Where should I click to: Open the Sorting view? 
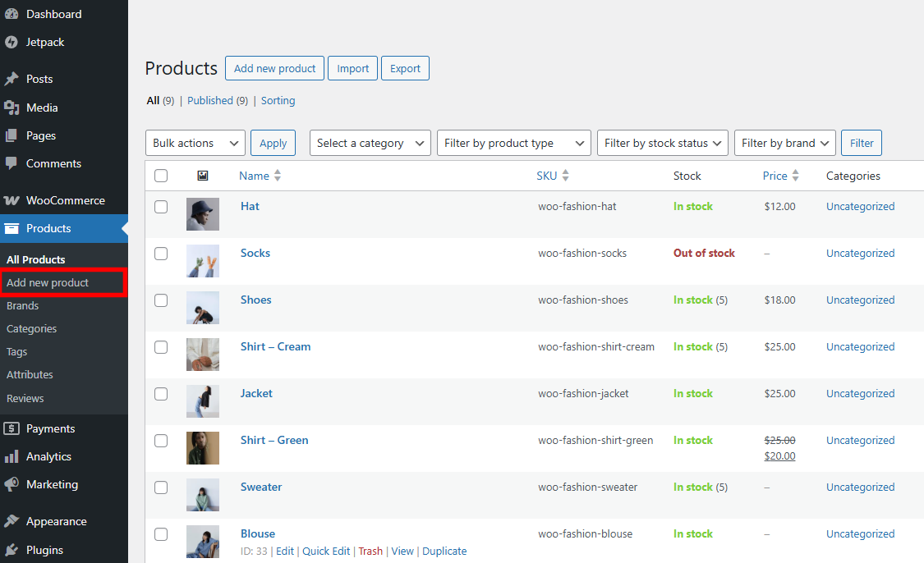coord(278,100)
